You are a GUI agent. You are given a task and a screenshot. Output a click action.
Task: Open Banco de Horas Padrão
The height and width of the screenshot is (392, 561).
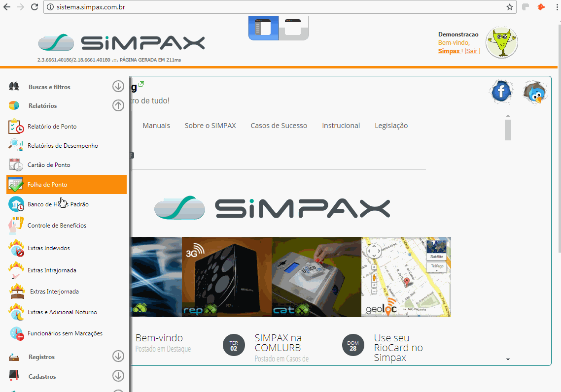58,203
